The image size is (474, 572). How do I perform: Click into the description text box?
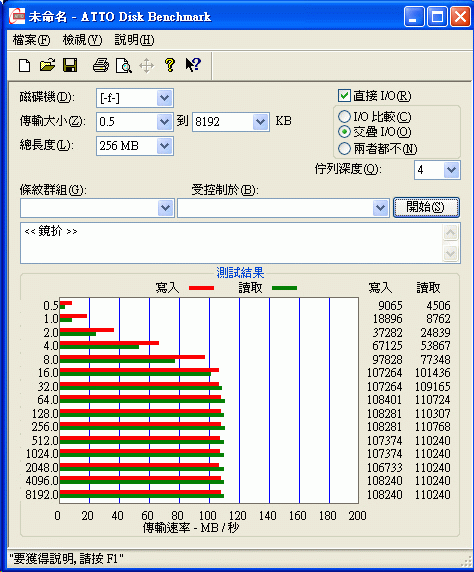[x=231, y=243]
